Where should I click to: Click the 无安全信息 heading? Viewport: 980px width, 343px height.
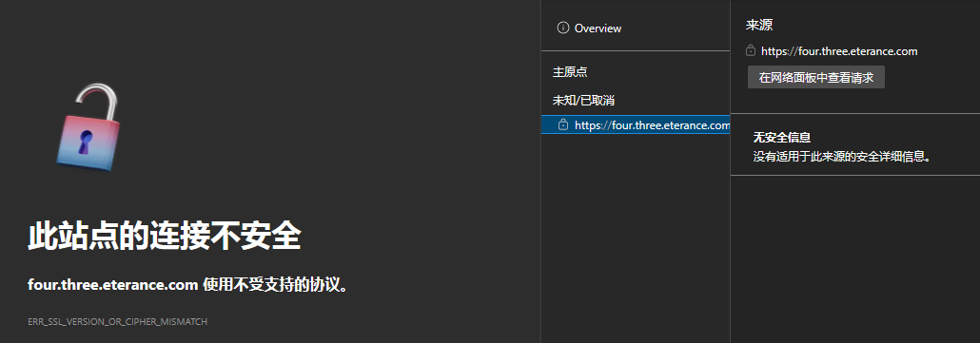pos(782,138)
